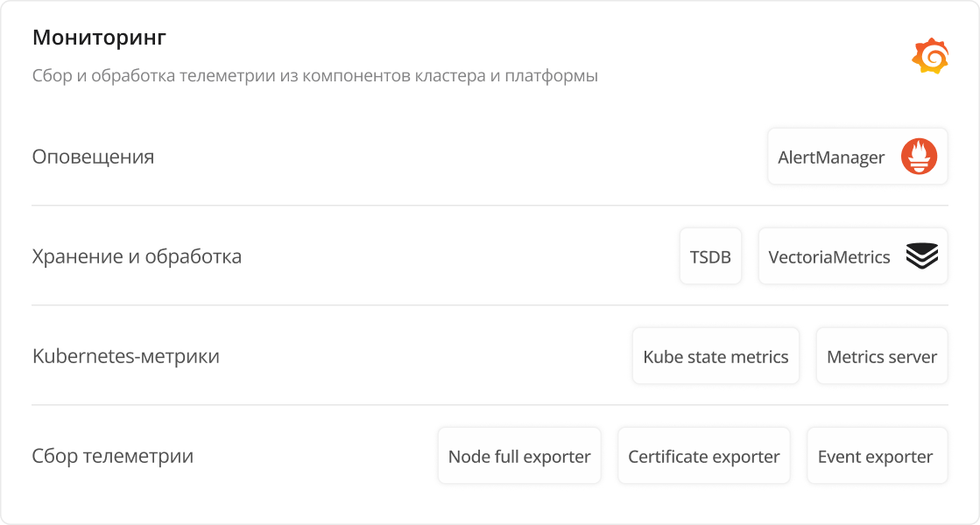Click the Prometheus flame icon
The height and width of the screenshot is (525, 980).
919,157
